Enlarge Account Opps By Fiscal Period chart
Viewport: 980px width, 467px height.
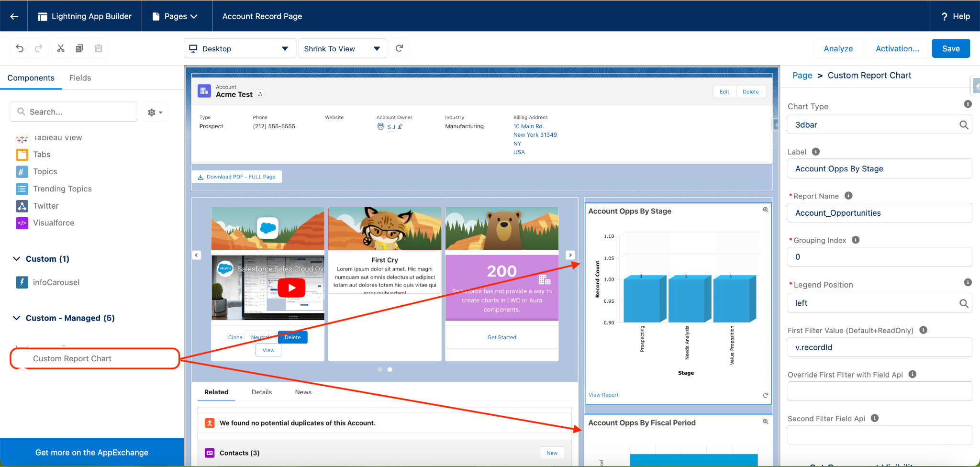766,422
